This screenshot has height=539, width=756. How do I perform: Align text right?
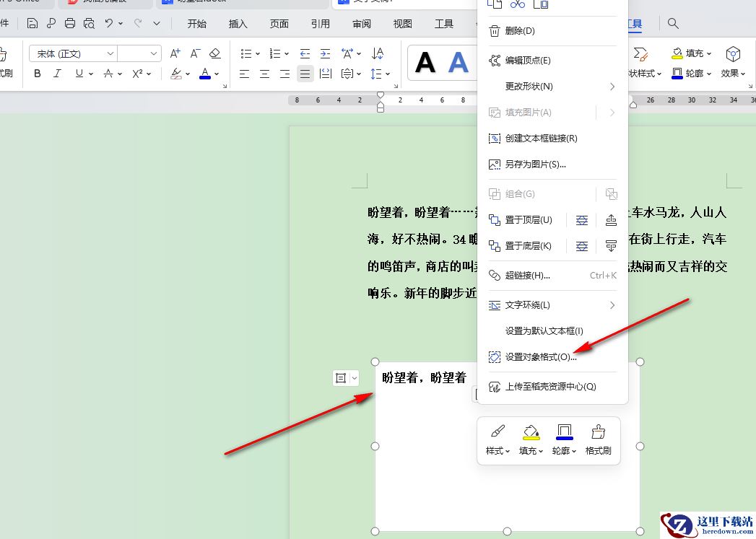click(285, 74)
